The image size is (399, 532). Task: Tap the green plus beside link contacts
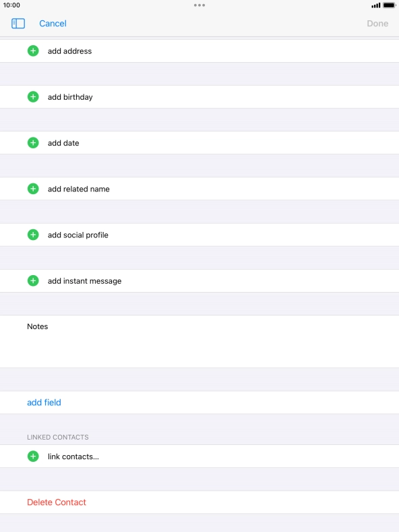tap(33, 456)
